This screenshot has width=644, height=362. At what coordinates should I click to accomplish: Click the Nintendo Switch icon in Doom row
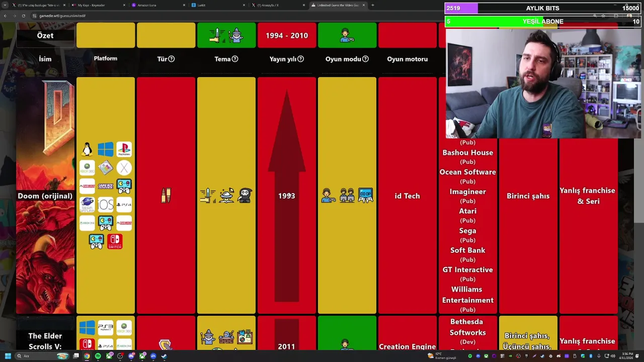coord(115,241)
